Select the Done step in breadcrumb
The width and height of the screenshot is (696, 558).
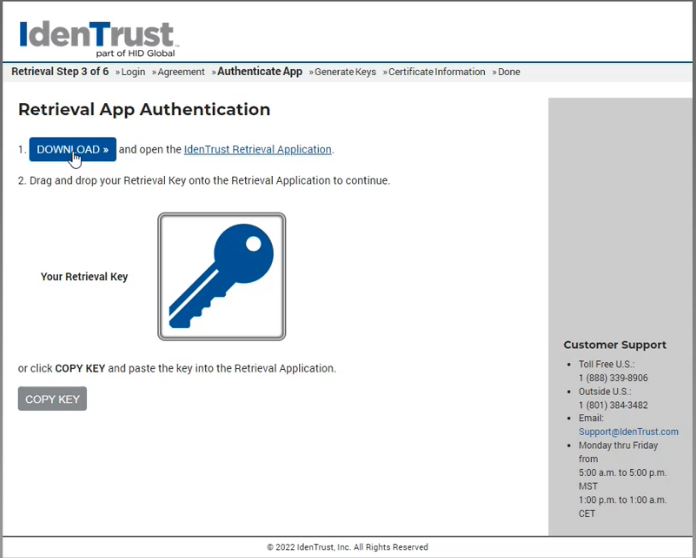[x=508, y=72]
